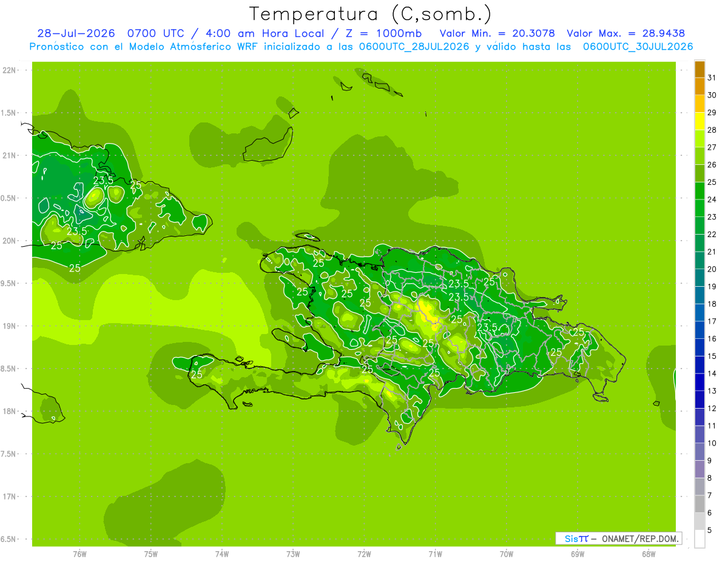Click the title "Temperatura (C,somb.)"
Screen dimensions: 728x562
[x=370, y=14]
